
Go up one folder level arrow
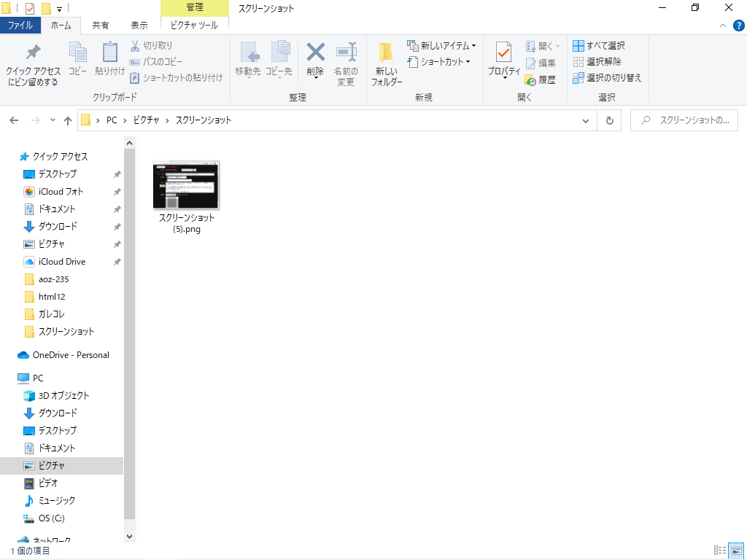pyautogui.click(x=68, y=120)
